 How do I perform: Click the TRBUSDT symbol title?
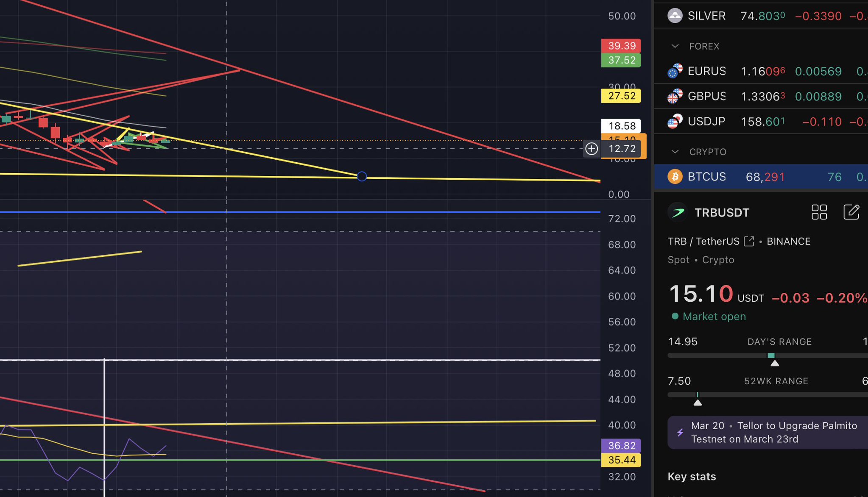click(x=722, y=213)
